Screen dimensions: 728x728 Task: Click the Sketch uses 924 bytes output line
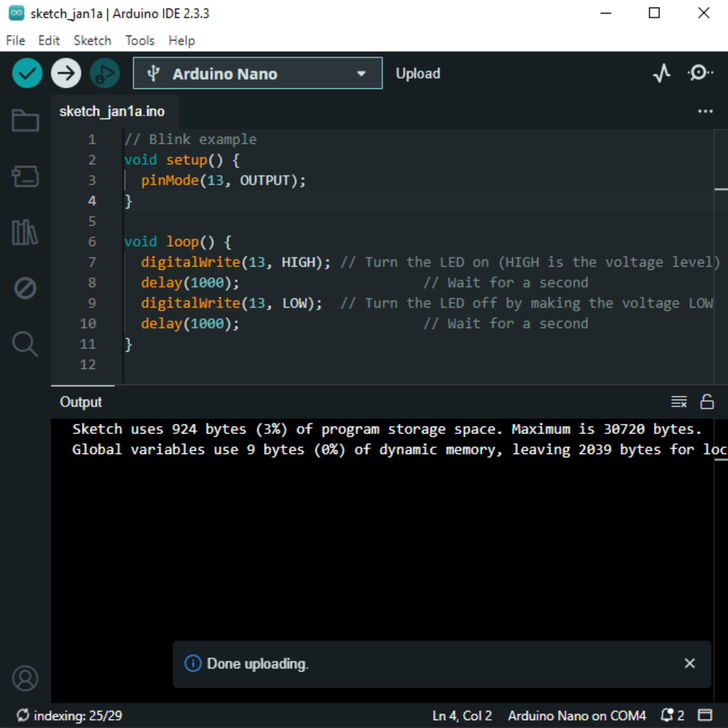(x=387, y=429)
